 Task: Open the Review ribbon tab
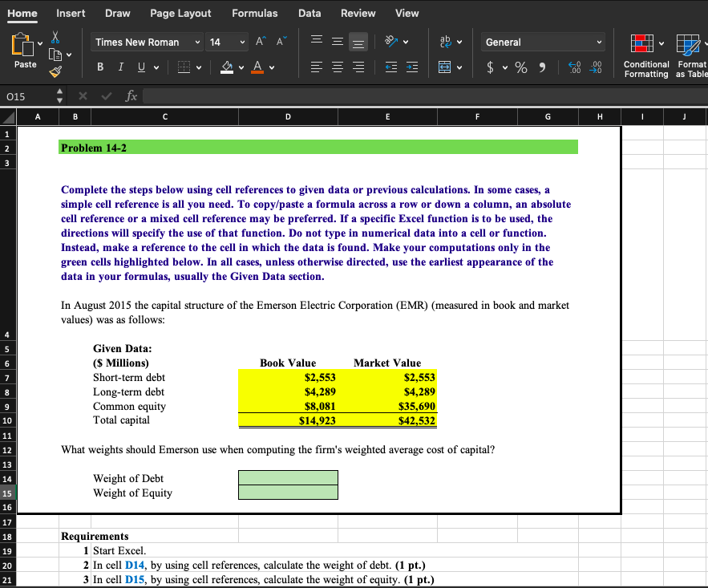click(x=358, y=13)
